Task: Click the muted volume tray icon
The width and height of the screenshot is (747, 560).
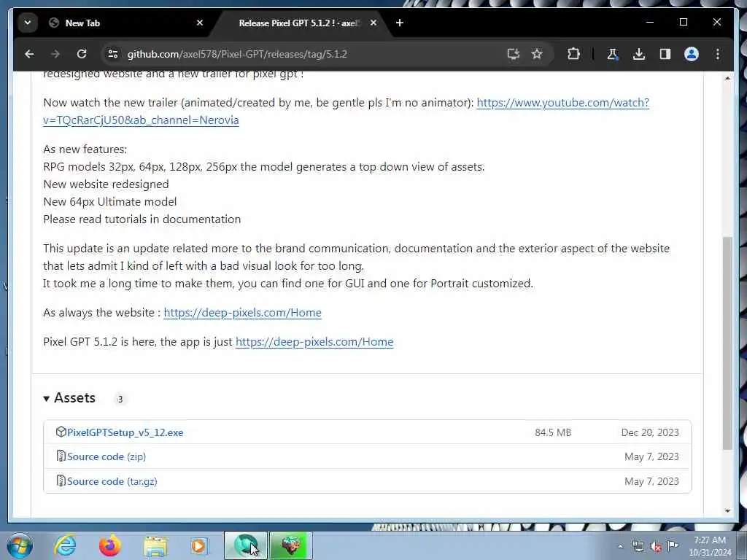Action: 656,547
